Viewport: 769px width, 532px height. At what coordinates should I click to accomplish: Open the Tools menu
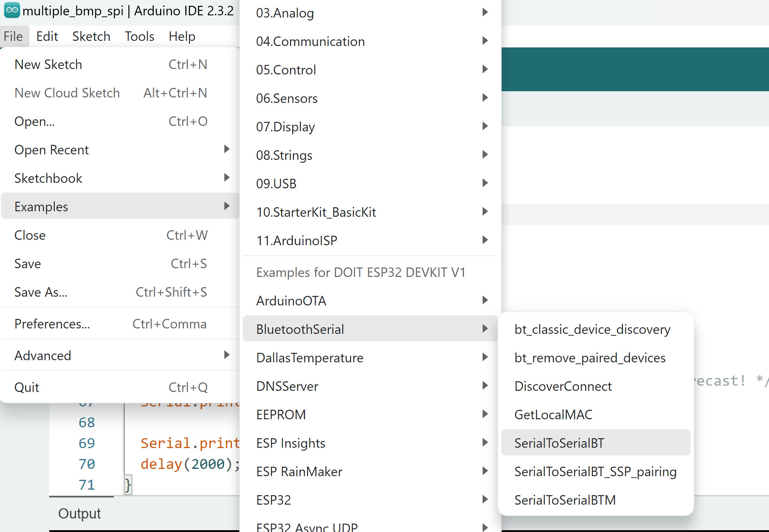(139, 36)
